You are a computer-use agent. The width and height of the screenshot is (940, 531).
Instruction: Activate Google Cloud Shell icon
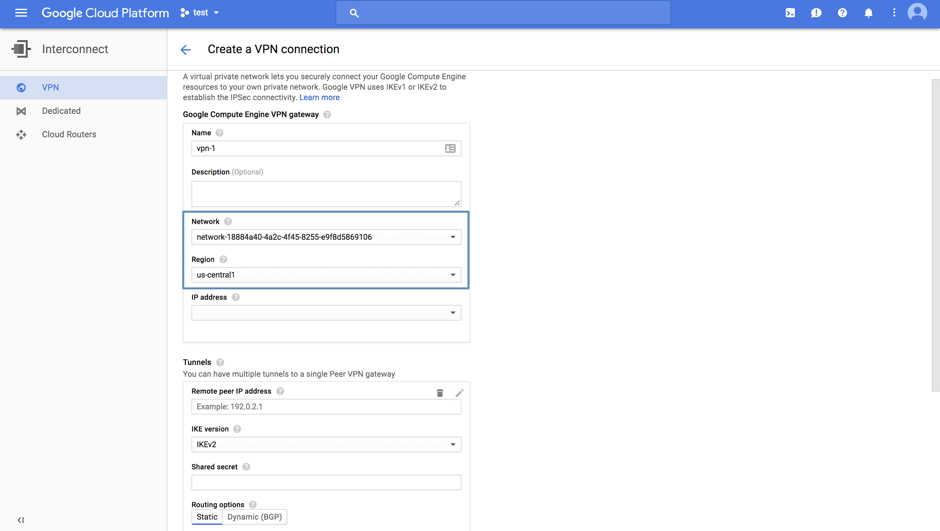(790, 13)
